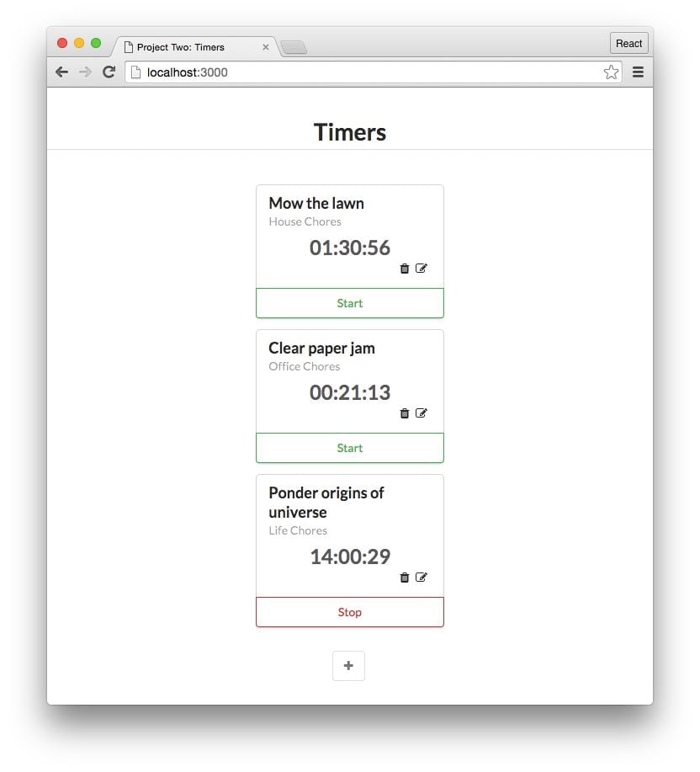The height and width of the screenshot is (772, 700).
Task: Edit the Clear paper jam timer
Action: (x=421, y=413)
